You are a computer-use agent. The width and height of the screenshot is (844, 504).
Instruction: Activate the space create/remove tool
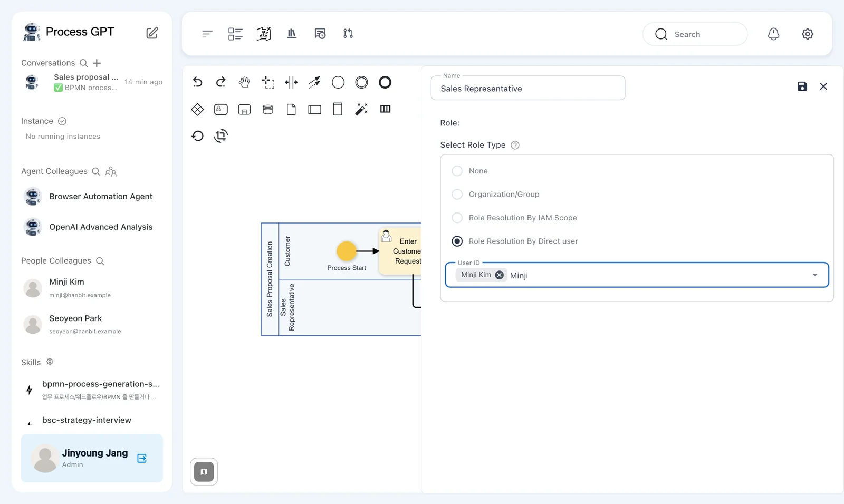click(x=291, y=82)
